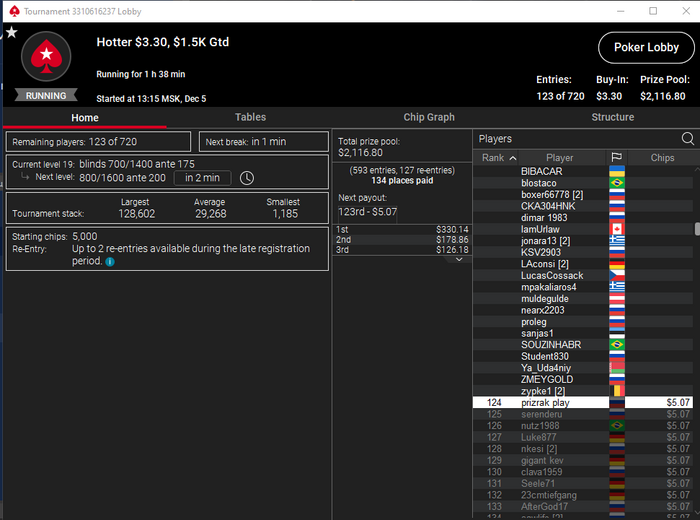700x520 pixels.
Task: Switch to the Tables tab
Action: coord(250,117)
